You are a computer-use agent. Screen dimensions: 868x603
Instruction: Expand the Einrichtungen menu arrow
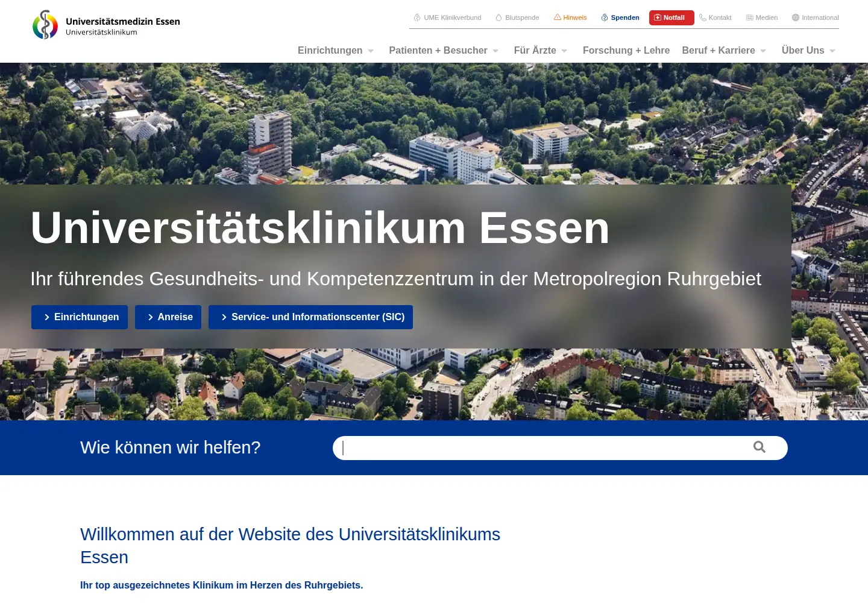tap(371, 51)
